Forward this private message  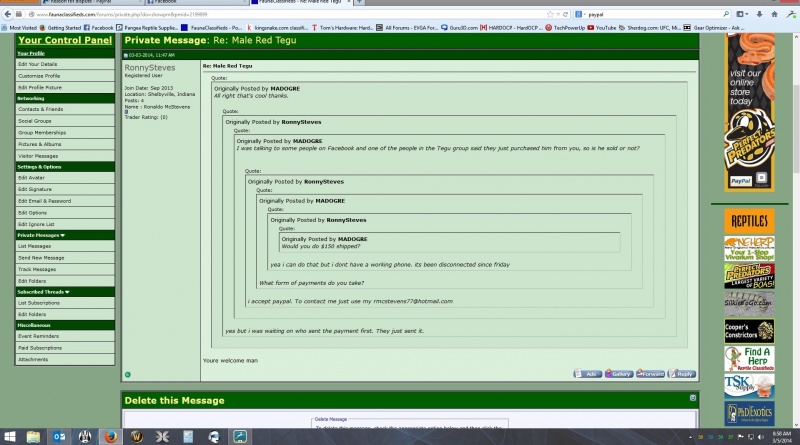[651, 374]
